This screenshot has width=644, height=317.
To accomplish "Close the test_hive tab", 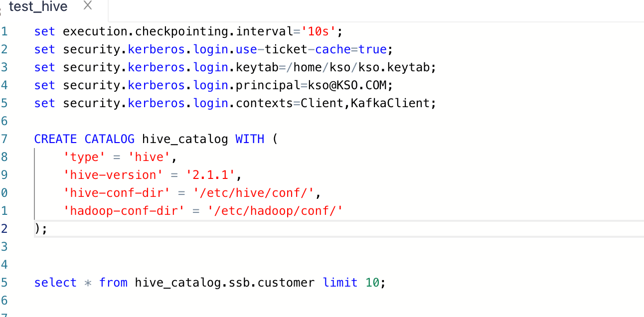I will [x=88, y=6].
